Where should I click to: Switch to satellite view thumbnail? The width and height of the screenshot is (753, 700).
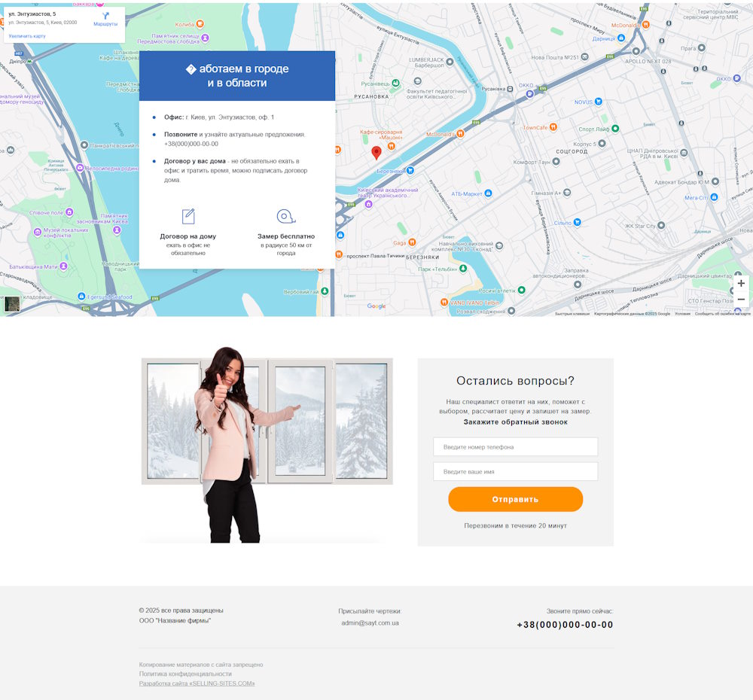[x=12, y=304]
